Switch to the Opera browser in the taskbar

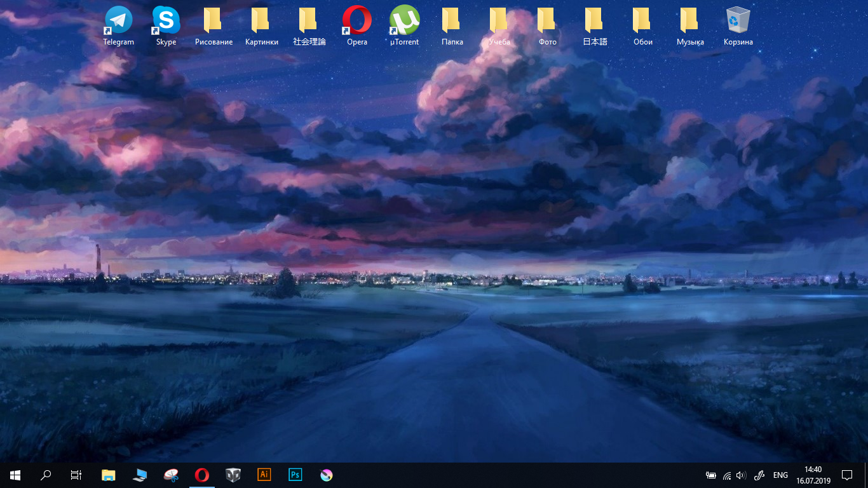point(202,475)
